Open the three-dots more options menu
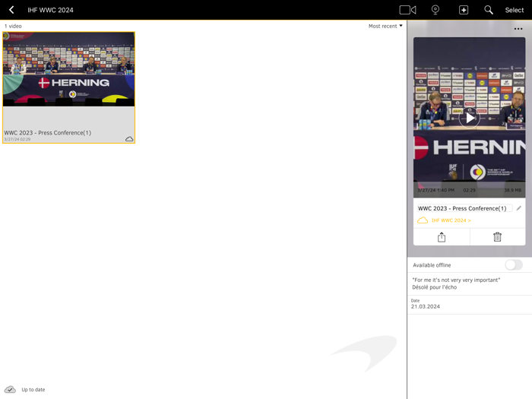The image size is (532, 399). click(x=518, y=29)
